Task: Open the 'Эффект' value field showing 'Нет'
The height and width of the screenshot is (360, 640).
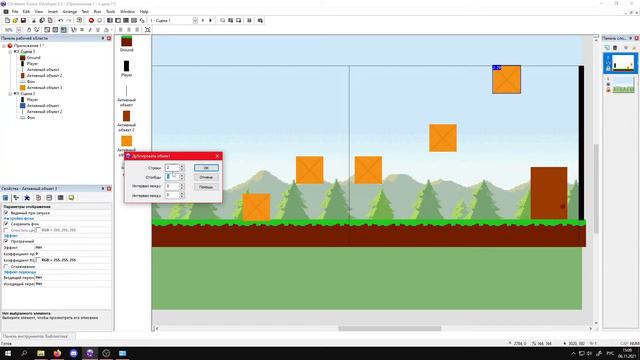Action: (73, 247)
